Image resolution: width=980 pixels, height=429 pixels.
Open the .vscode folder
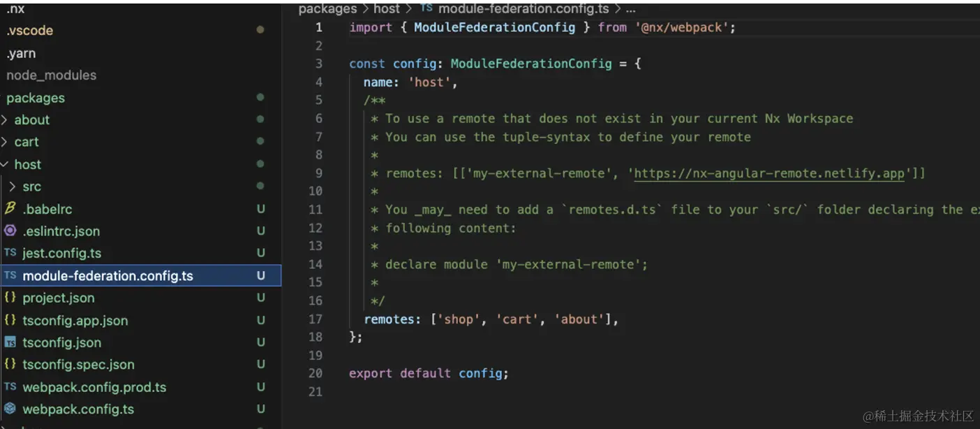point(29,31)
